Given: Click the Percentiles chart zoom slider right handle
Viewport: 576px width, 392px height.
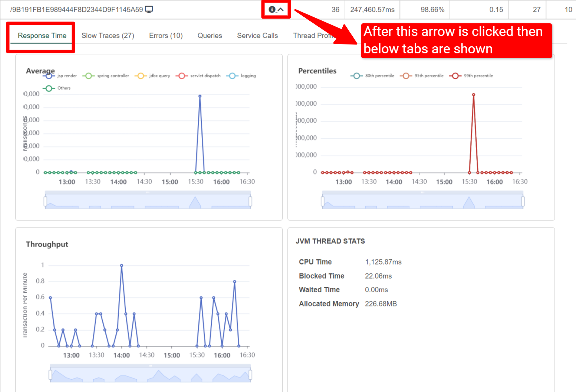Looking at the screenshot, I should point(523,202).
